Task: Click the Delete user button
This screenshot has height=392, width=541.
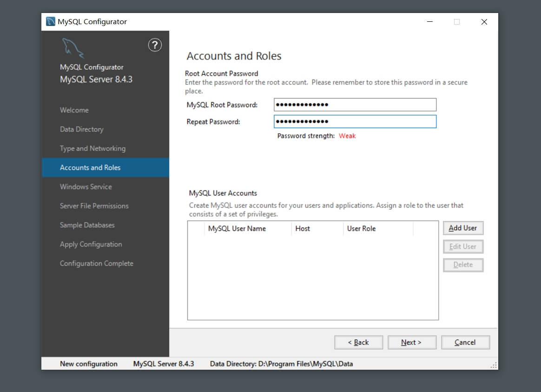Action: (x=463, y=265)
